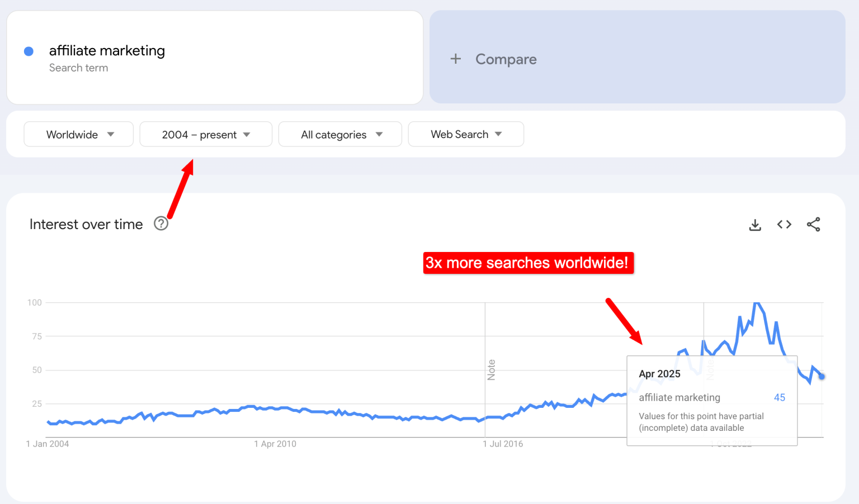The width and height of the screenshot is (859, 504).
Task: Select the Apr 2025 data point on the chart
Action: pyautogui.click(x=822, y=377)
